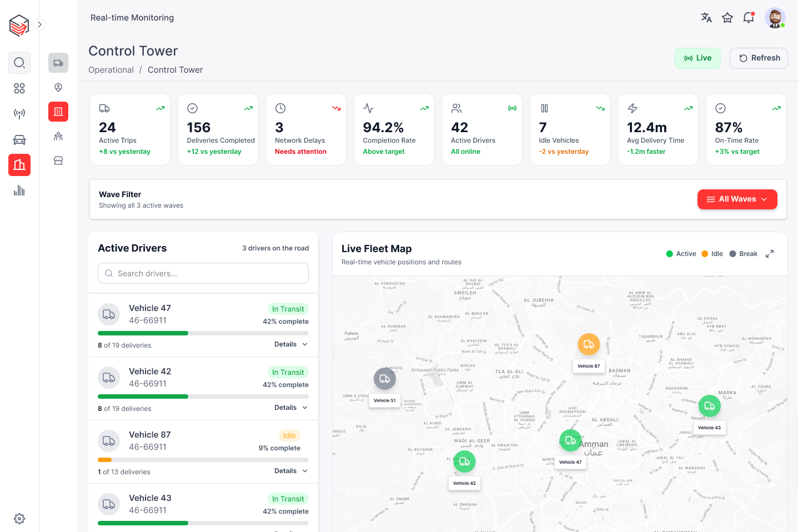Screen dimensions: 798x532
Task: Open the user avatar profile
Action: tap(775, 18)
